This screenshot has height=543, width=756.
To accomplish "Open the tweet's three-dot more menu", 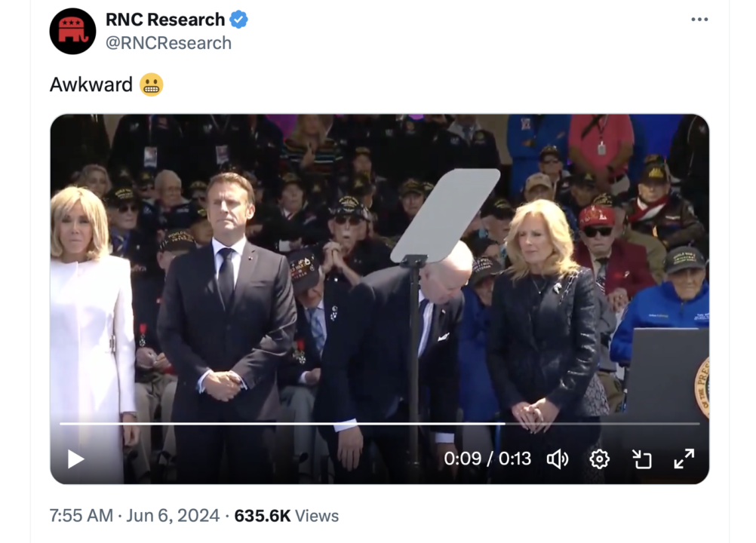I will tap(699, 20).
